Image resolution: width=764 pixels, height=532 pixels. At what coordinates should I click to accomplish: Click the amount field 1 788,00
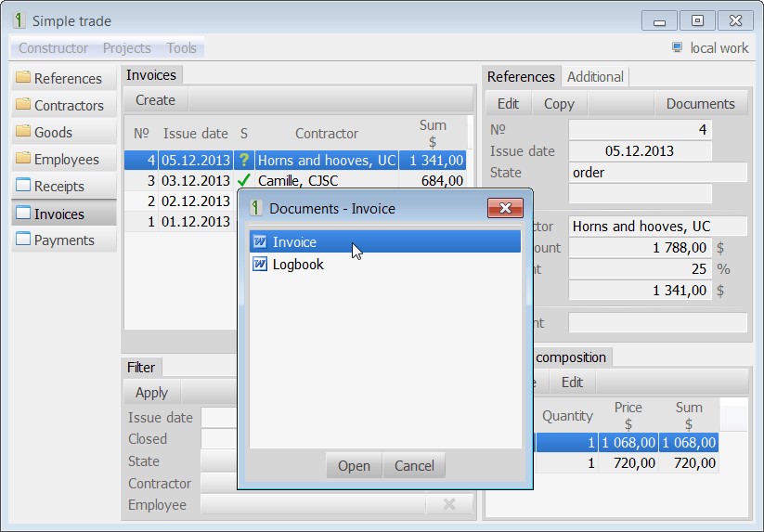pos(640,247)
